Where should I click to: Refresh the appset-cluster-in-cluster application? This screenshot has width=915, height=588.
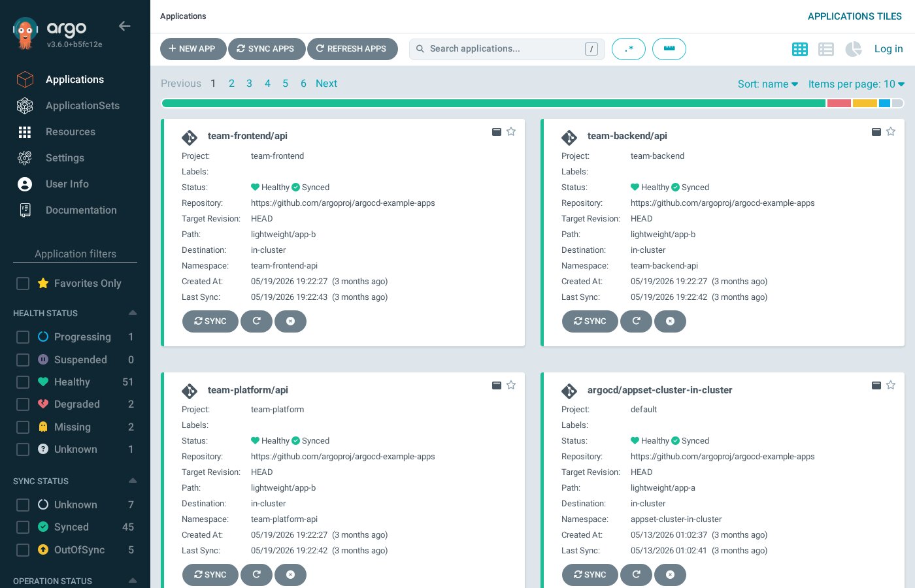(x=637, y=575)
